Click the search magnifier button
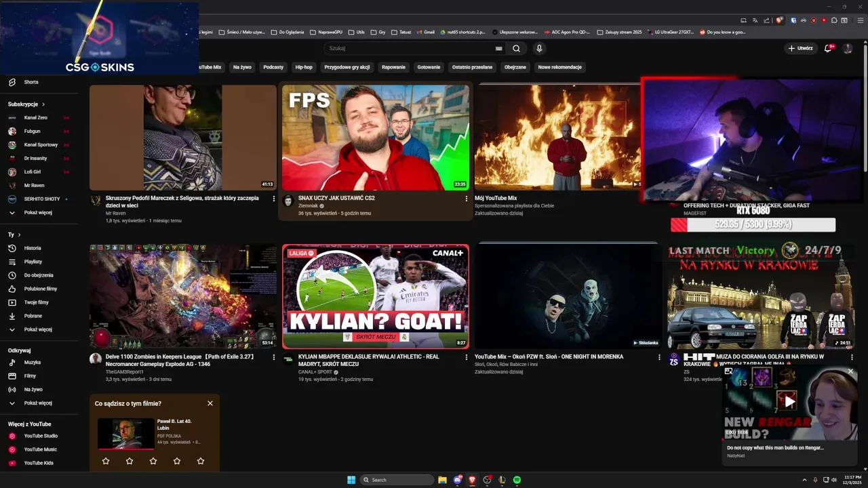The height and width of the screenshot is (488, 868). 516,48
